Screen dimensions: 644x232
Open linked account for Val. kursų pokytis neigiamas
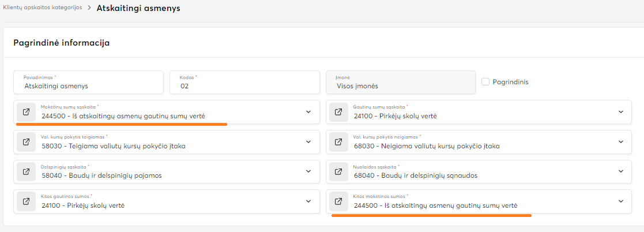click(x=338, y=141)
